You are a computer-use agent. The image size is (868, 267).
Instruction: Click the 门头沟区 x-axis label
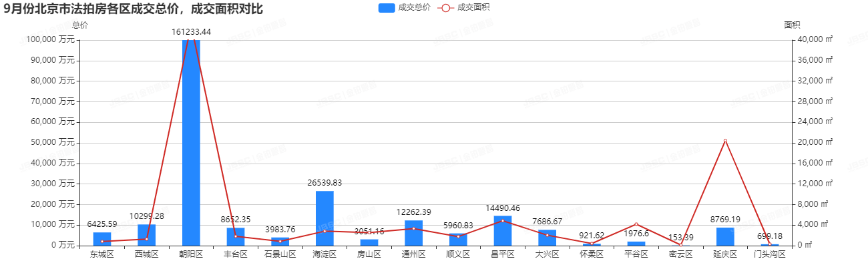click(770, 254)
